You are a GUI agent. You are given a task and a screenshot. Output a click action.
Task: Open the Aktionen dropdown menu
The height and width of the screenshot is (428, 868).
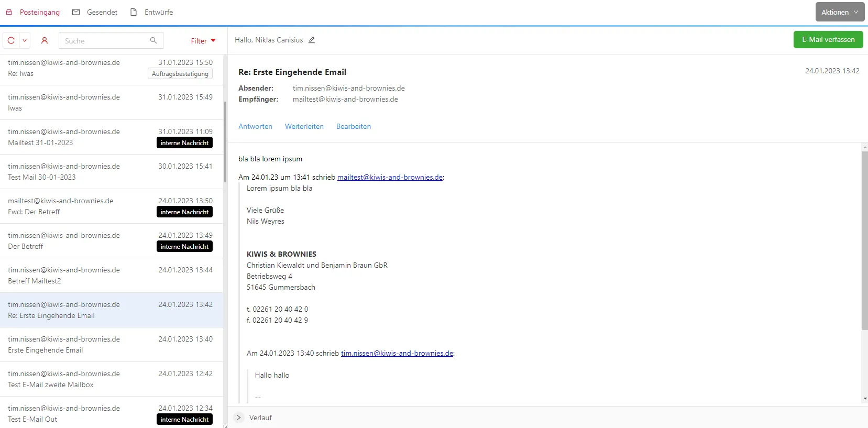coord(840,12)
